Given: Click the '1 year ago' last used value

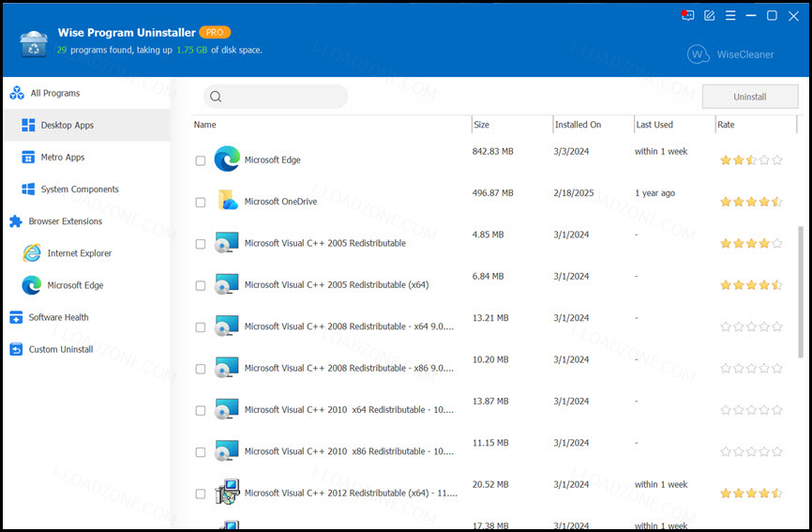Looking at the screenshot, I should pos(655,192).
